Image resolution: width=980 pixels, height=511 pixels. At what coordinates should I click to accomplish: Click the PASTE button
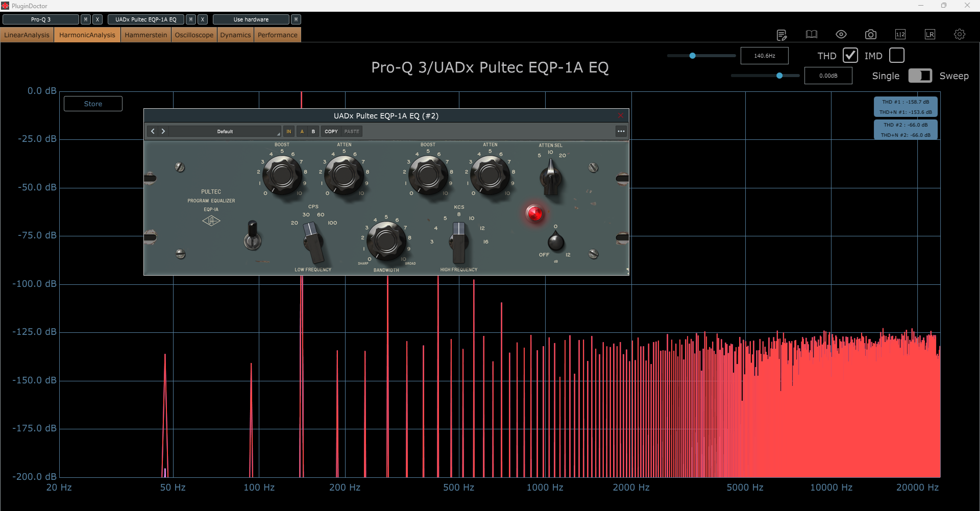point(352,131)
